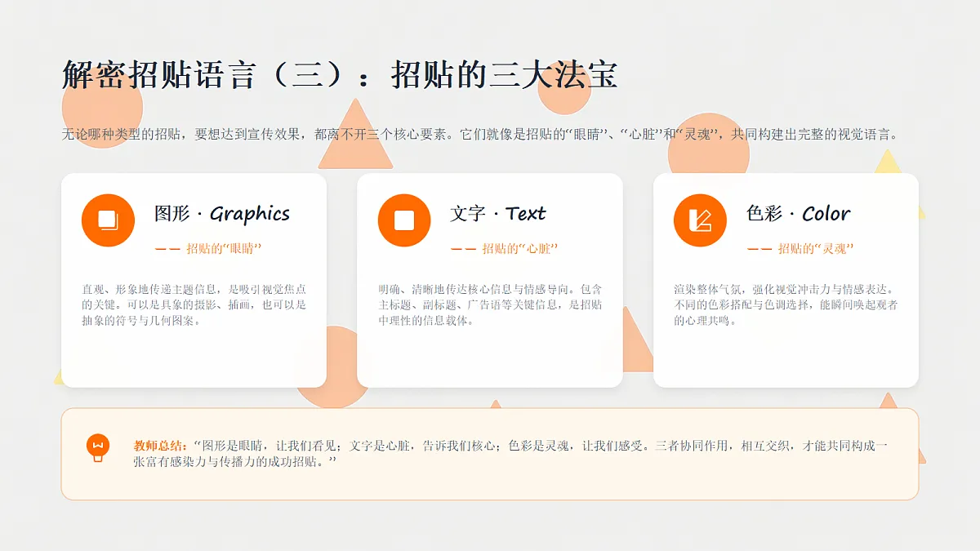Click the Graphics description starting 直观、形象地传递
This screenshot has height=551, width=980.
pyautogui.click(x=194, y=304)
